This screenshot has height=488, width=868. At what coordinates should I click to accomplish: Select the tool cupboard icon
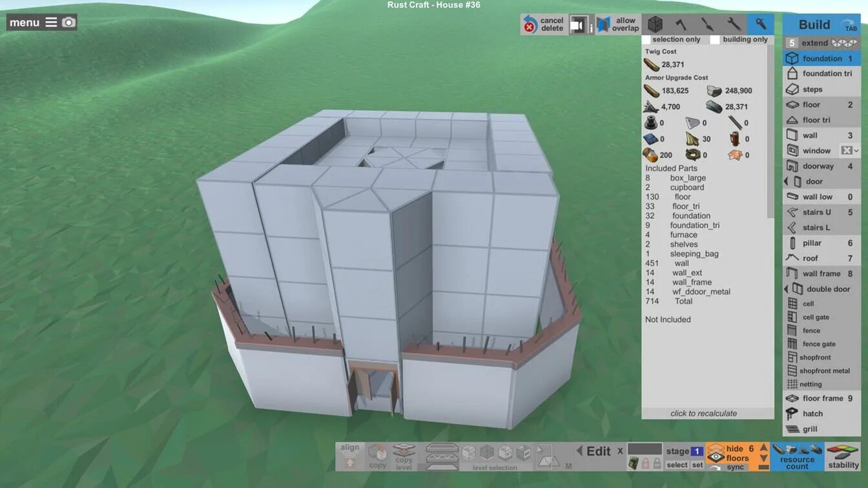click(656, 25)
